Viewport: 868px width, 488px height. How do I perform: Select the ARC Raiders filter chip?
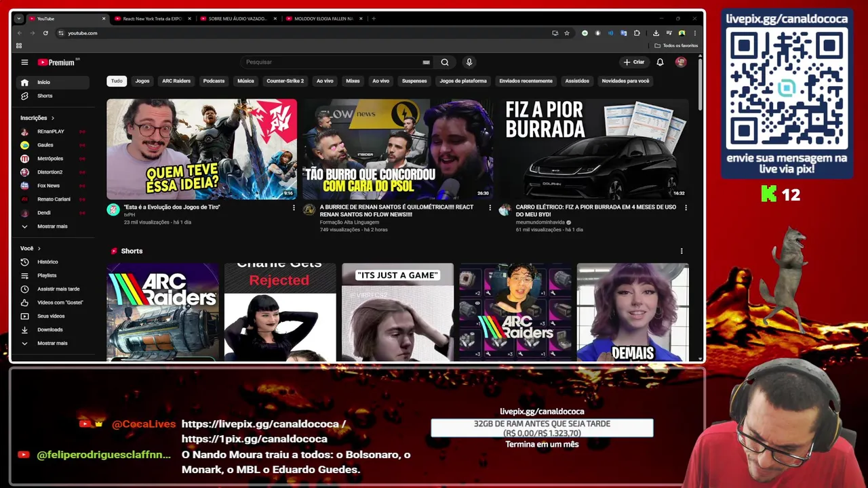(x=176, y=81)
